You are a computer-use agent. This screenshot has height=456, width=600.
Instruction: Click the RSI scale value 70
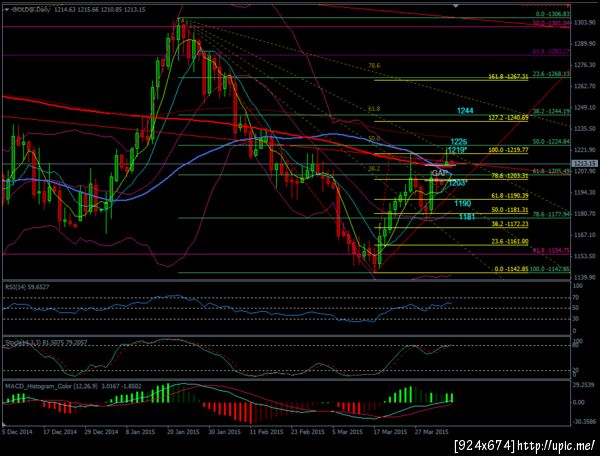pos(576,297)
